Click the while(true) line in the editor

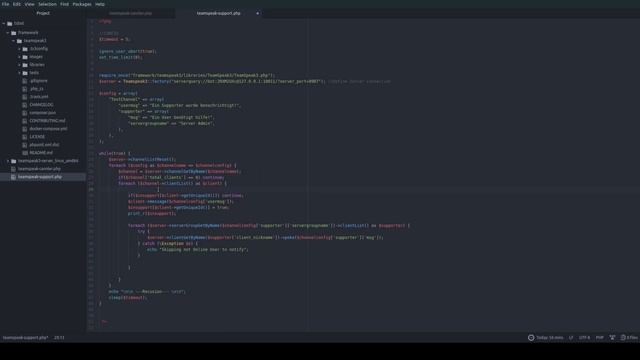click(x=115, y=153)
